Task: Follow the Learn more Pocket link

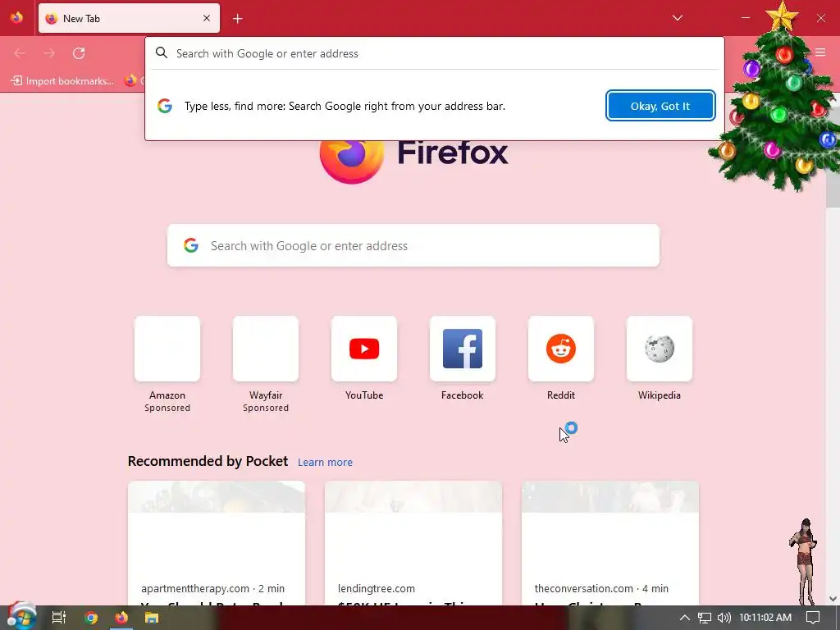Action: pos(325,463)
